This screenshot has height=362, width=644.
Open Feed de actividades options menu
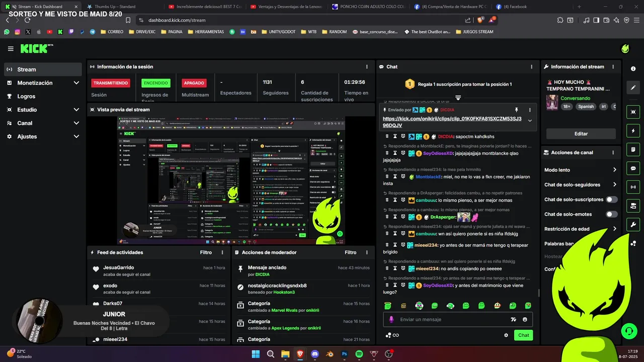[x=222, y=252]
